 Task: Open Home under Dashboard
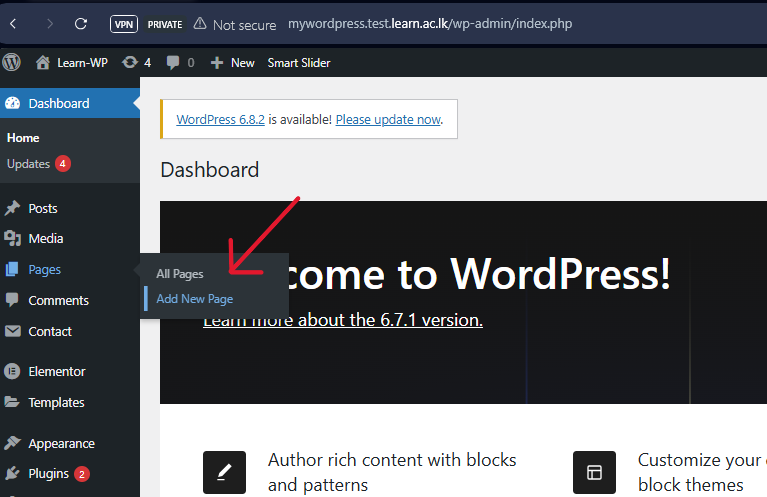point(23,138)
